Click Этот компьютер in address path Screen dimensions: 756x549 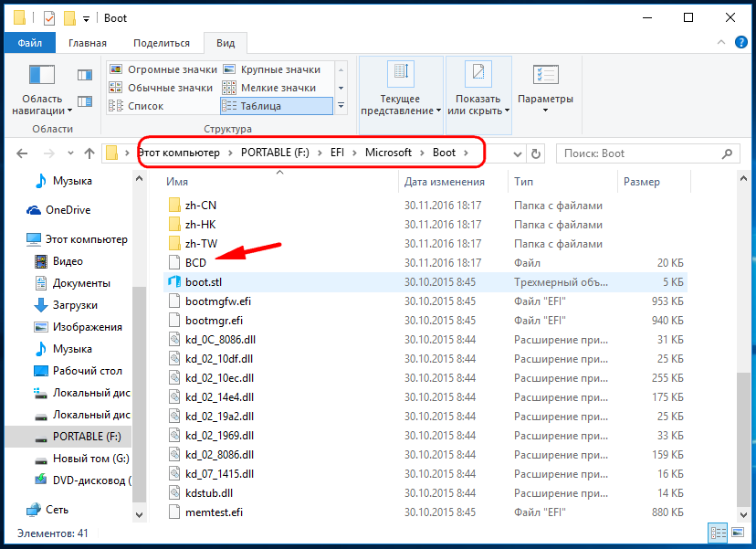(179, 153)
